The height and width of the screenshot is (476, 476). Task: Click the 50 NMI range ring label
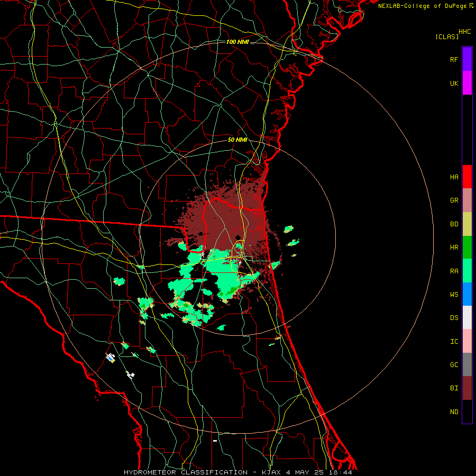pyautogui.click(x=237, y=140)
